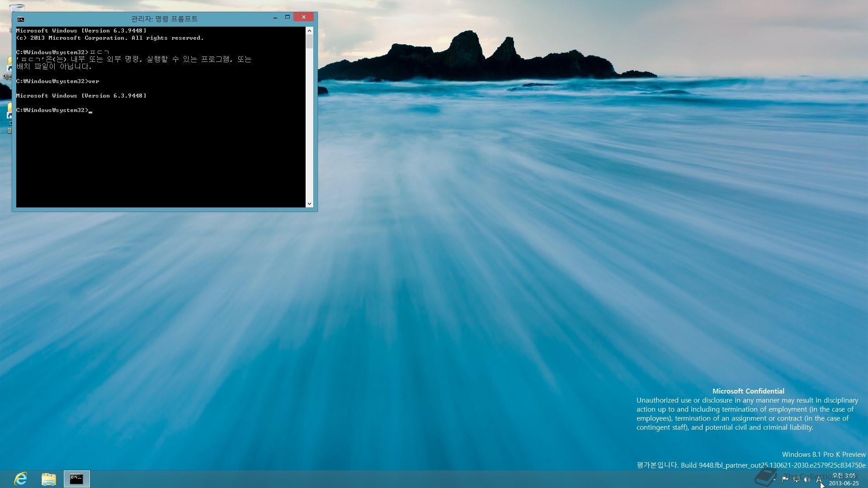Click the 'ver' command text in console

click(94, 81)
